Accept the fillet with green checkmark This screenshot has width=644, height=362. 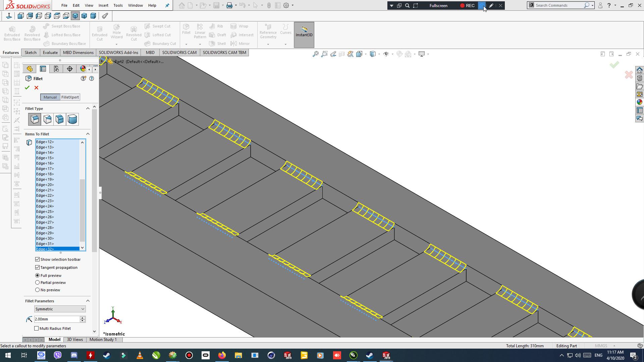pyautogui.click(x=27, y=88)
